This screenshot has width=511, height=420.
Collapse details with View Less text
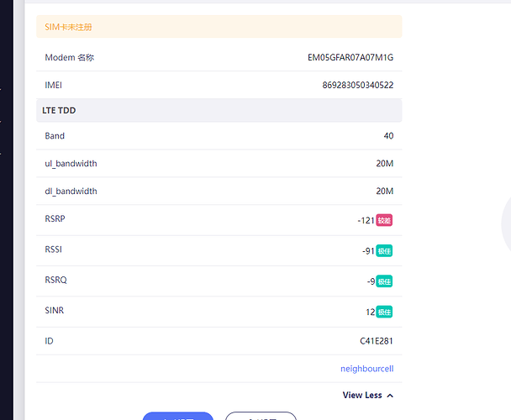click(361, 396)
